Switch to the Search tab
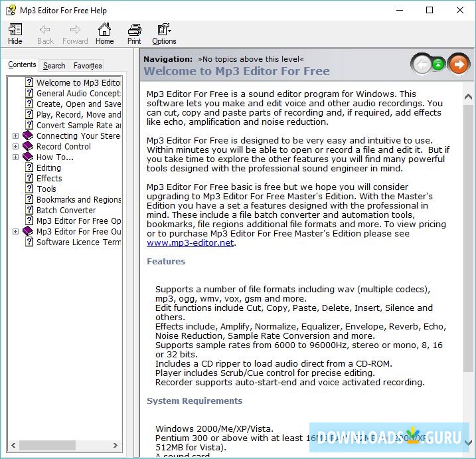 [54, 66]
